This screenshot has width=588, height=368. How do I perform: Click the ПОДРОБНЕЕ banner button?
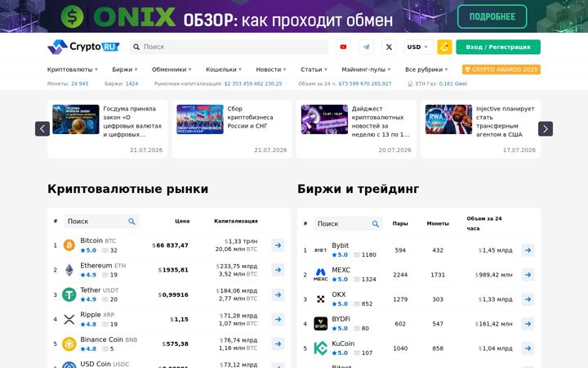click(x=492, y=16)
